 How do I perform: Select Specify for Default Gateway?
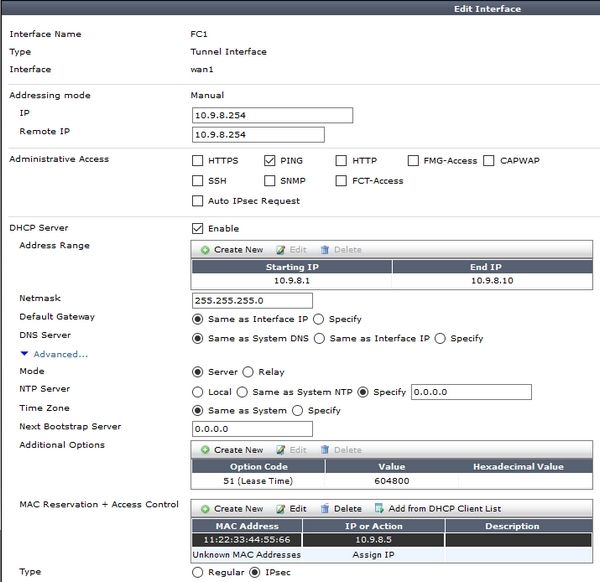(x=318, y=319)
